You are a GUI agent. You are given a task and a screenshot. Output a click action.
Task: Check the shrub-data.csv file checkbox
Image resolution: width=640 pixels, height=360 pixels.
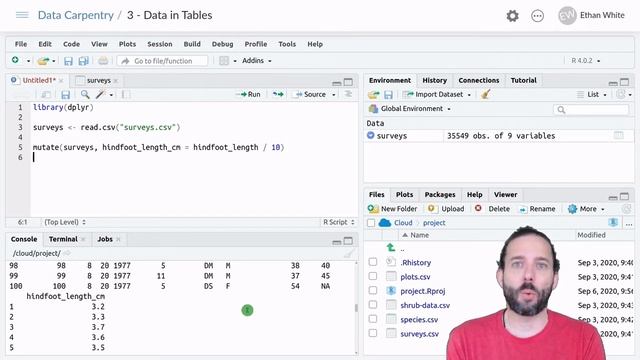point(373,305)
